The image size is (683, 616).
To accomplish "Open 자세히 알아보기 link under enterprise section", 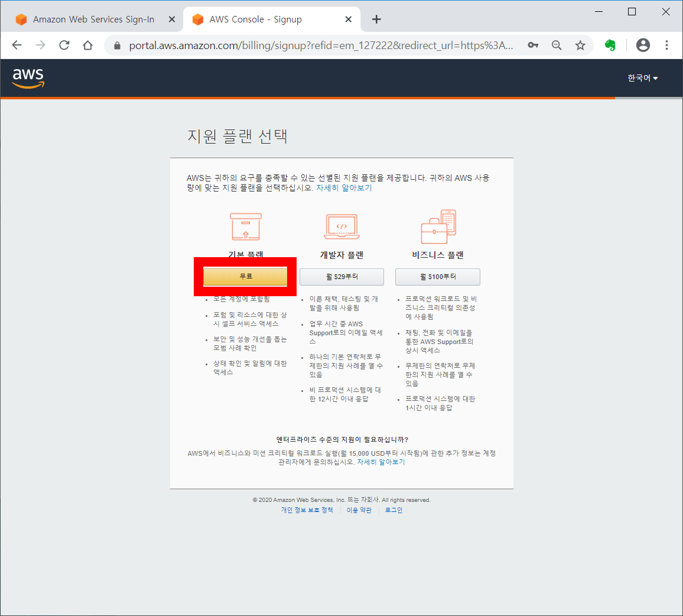I will click(x=380, y=462).
